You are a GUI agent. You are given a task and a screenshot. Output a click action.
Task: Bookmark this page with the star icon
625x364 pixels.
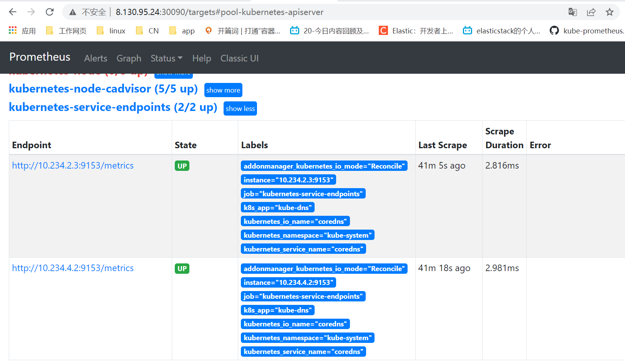click(610, 12)
